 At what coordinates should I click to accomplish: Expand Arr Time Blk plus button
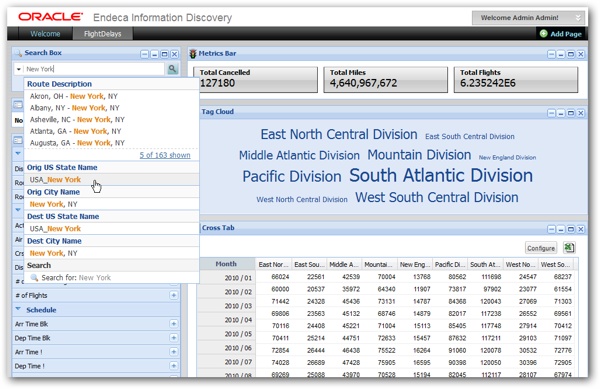(173, 324)
